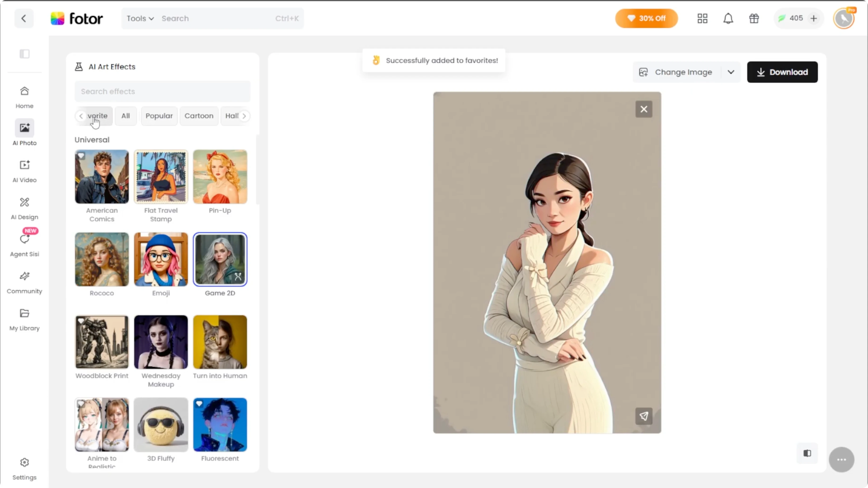Image resolution: width=868 pixels, height=488 pixels.
Task: Click the adjust icon on Game 2D thumbnail
Action: click(238, 277)
